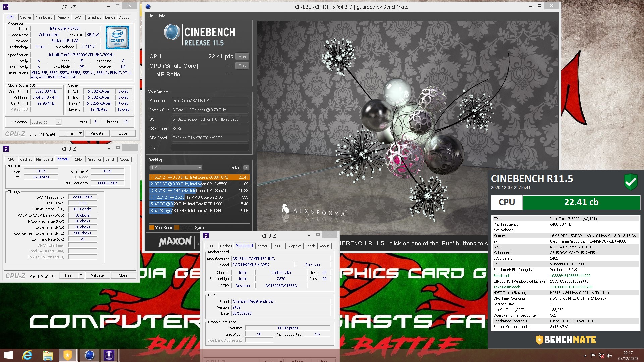
Task: Run the CPU Single Core benchmark
Action: (242, 66)
